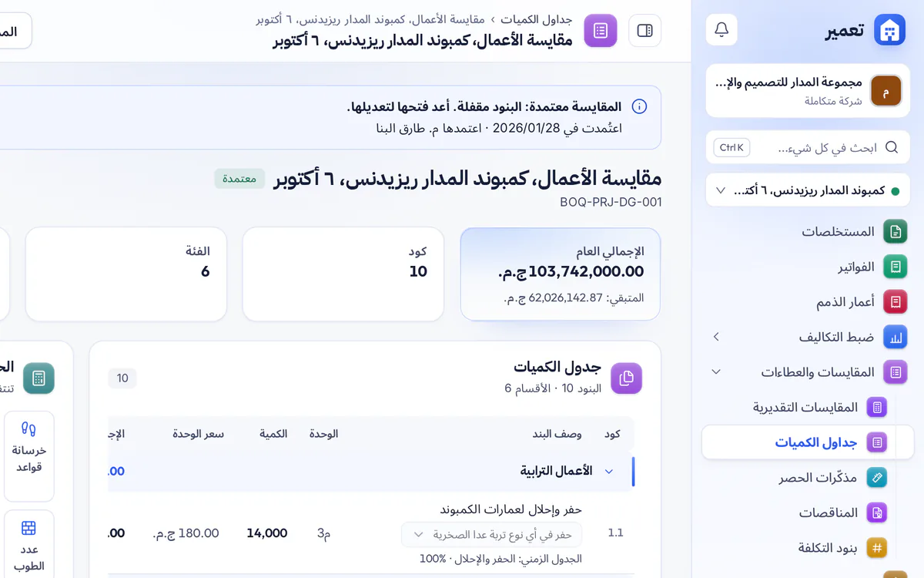This screenshot has height=578, width=924.
Task: Click the quantity value 14,000
Action: 267,533
